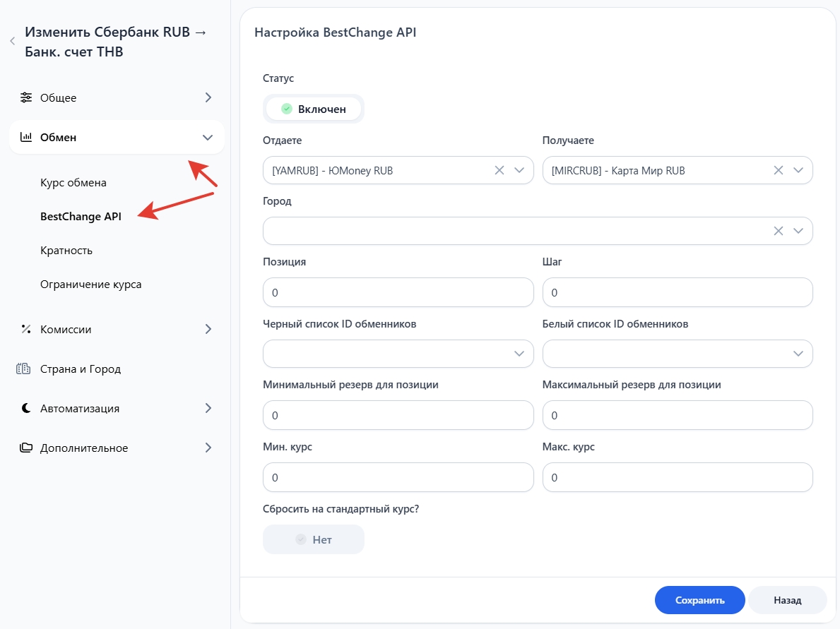
Task: Click the percent icon next to Комиссии
Action: click(x=26, y=329)
